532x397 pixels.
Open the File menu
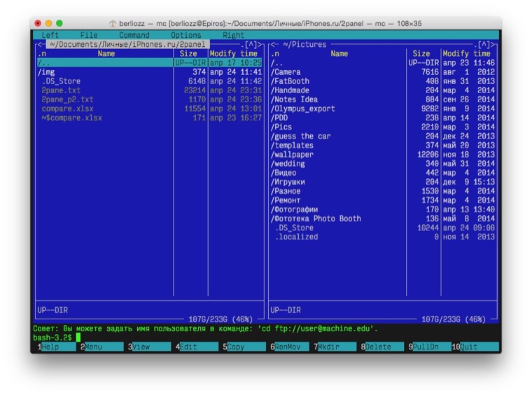(x=89, y=35)
